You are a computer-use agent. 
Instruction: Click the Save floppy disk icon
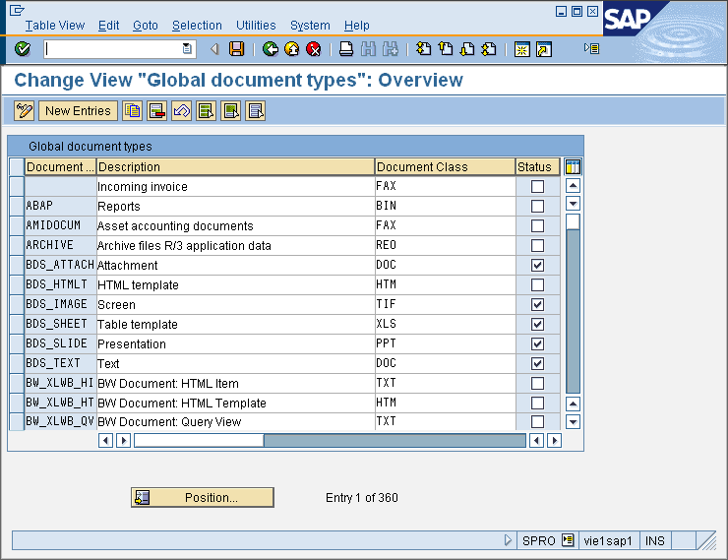(236, 49)
